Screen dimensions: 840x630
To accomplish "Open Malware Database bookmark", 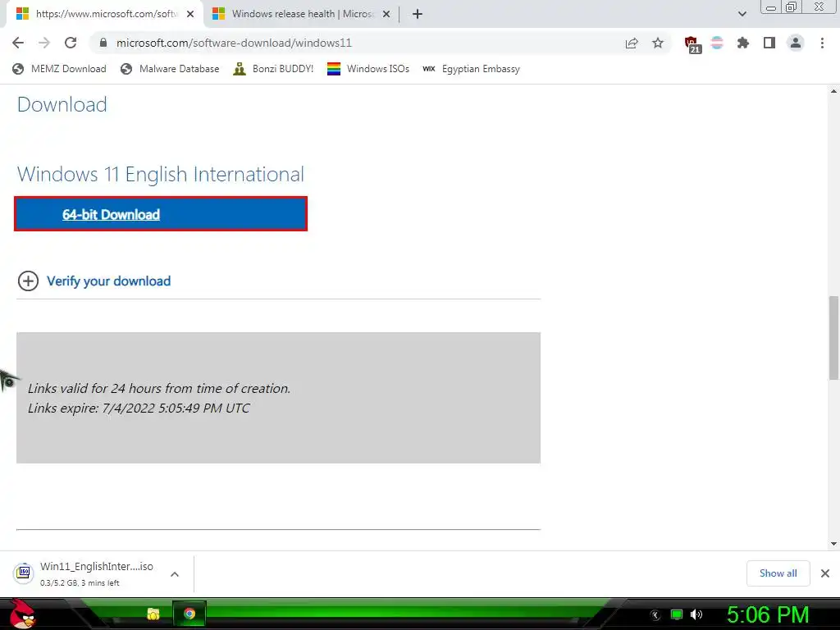I will [171, 69].
